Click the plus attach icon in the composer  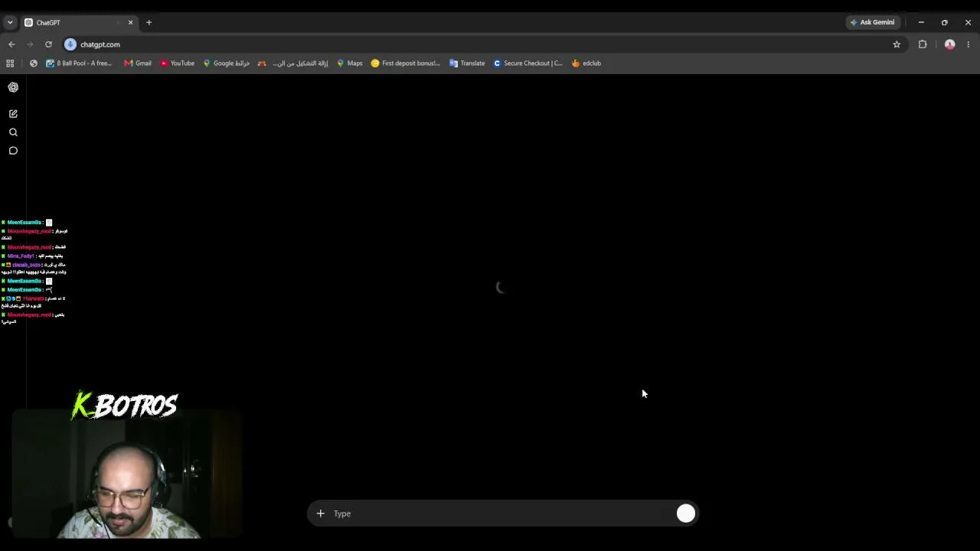click(x=320, y=514)
